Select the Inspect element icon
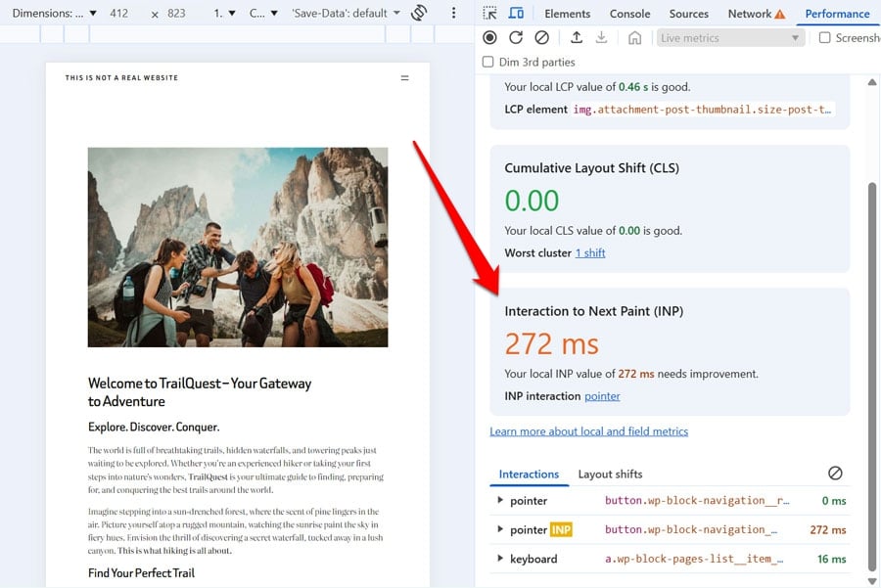Viewport: 881px width, 588px height. click(489, 13)
